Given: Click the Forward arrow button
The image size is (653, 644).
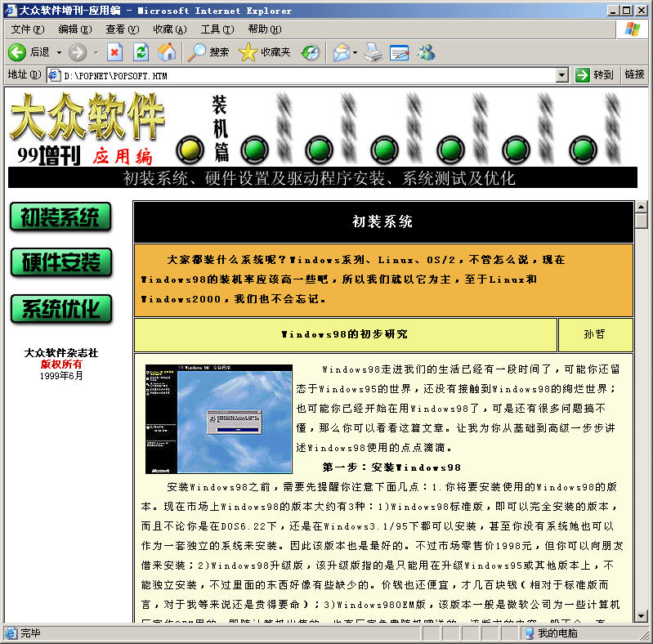Looking at the screenshot, I should (x=78, y=52).
